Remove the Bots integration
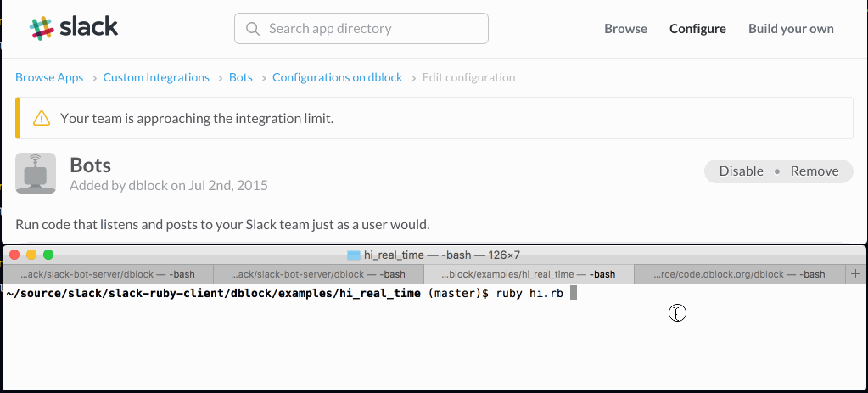 tap(815, 171)
